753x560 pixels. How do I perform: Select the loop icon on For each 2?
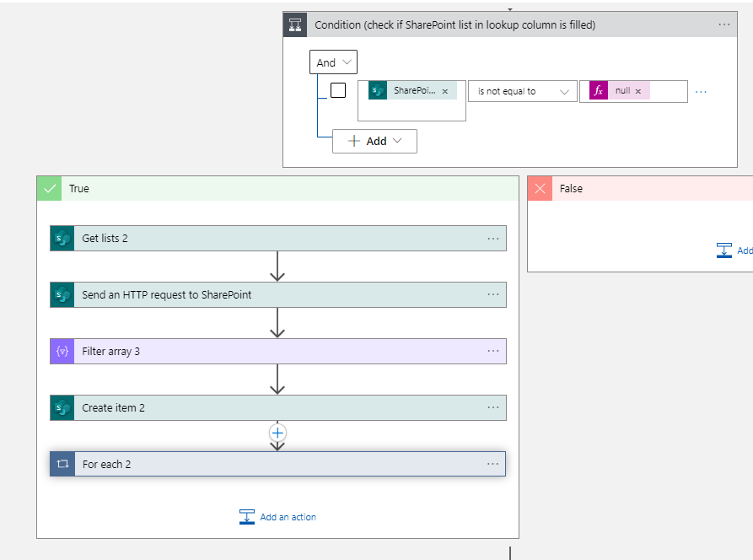[62, 464]
